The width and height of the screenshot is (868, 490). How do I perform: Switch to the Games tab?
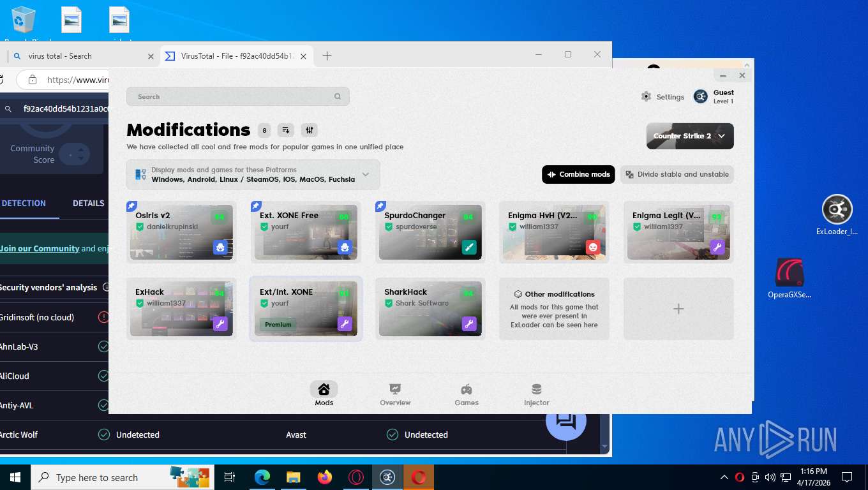pos(467,394)
